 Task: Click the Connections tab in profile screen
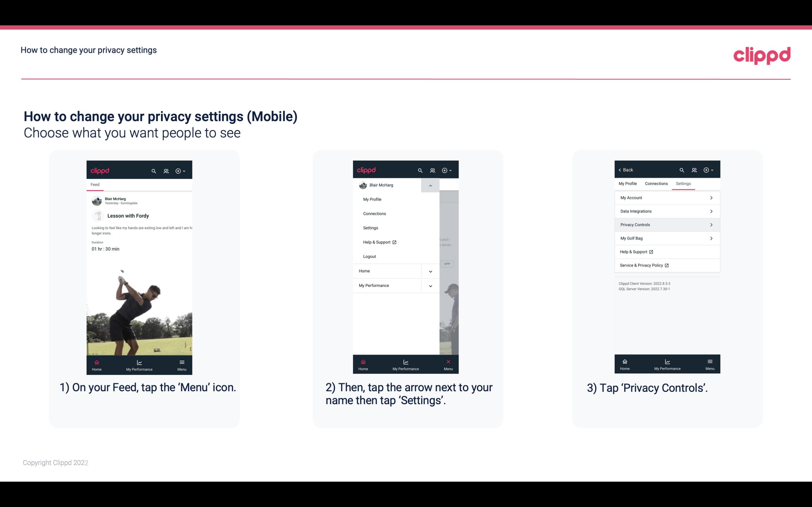pyautogui.click(x=656, y=183)
